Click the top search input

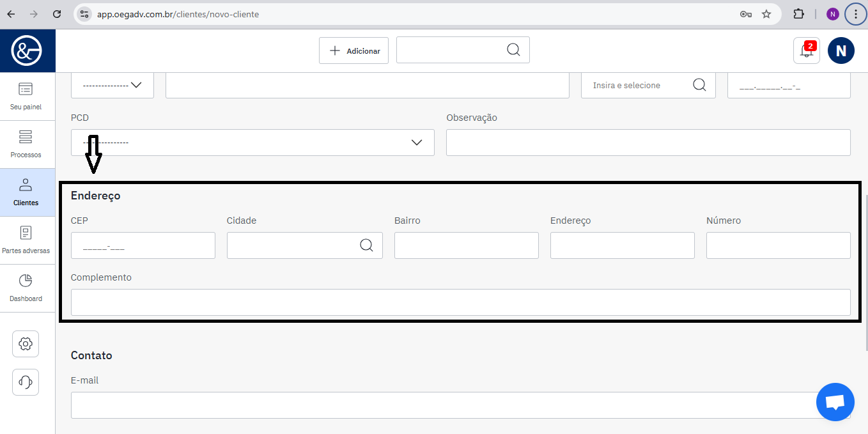(x=463, y=50)
